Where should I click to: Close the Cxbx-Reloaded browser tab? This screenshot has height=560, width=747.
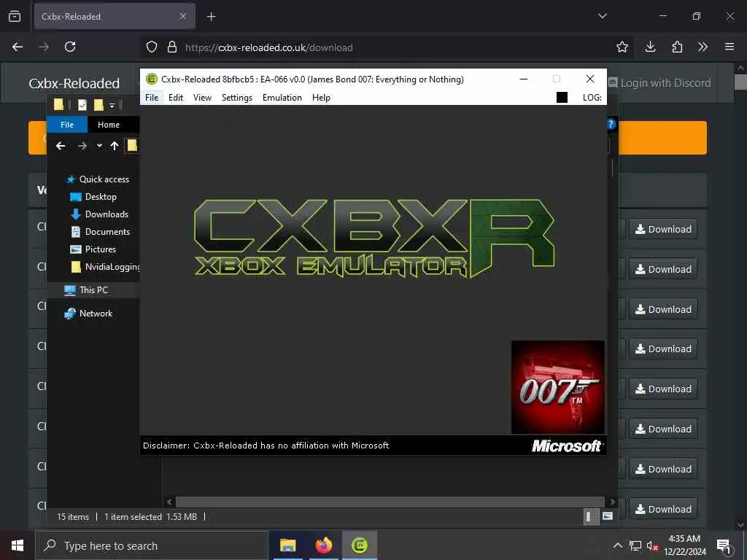click(183, 16)
